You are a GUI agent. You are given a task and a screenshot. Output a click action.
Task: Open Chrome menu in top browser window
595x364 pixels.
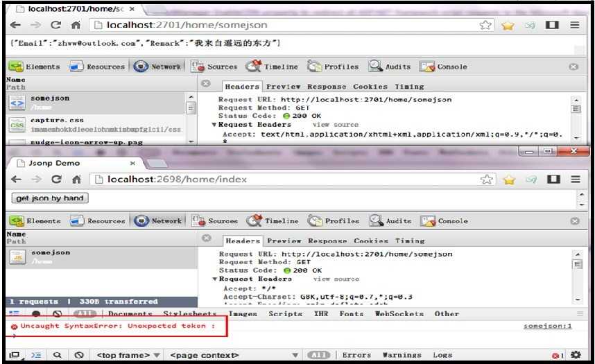coord(574,25)
